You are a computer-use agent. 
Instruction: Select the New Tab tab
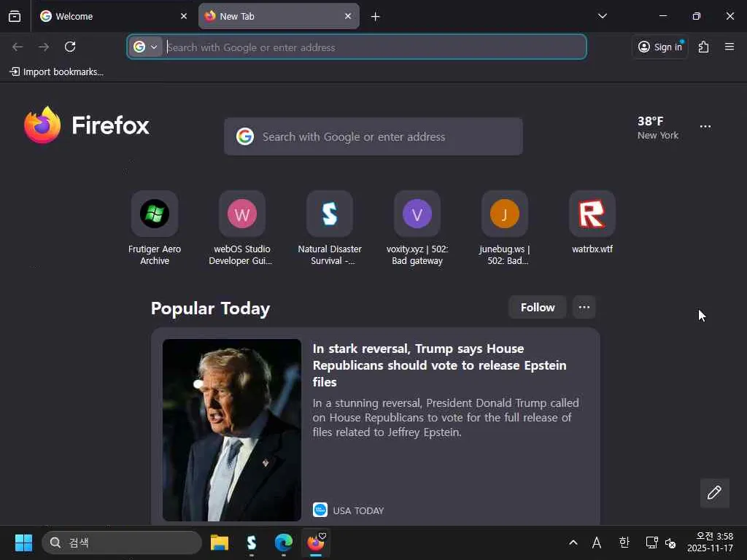279,16
